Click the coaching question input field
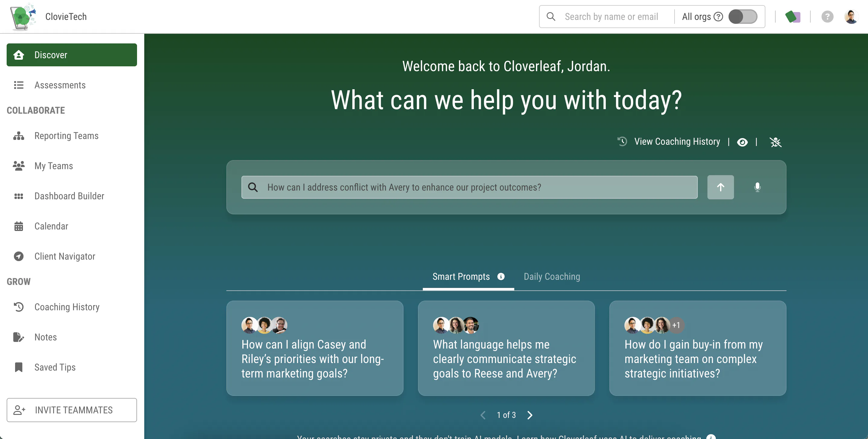This screenshot has height=439, width=868. pos(469,187)
